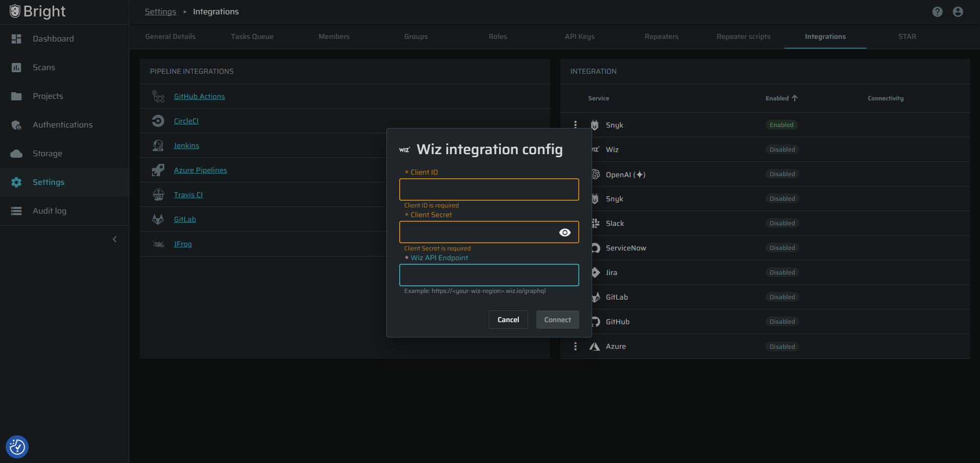
Task: Click the Azure service logo icon
Action: pos(595,346)
